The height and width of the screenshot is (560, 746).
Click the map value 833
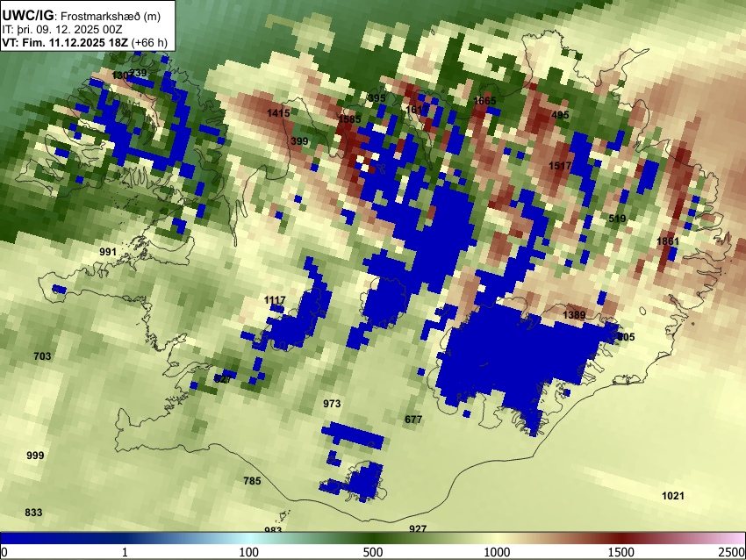33,513
